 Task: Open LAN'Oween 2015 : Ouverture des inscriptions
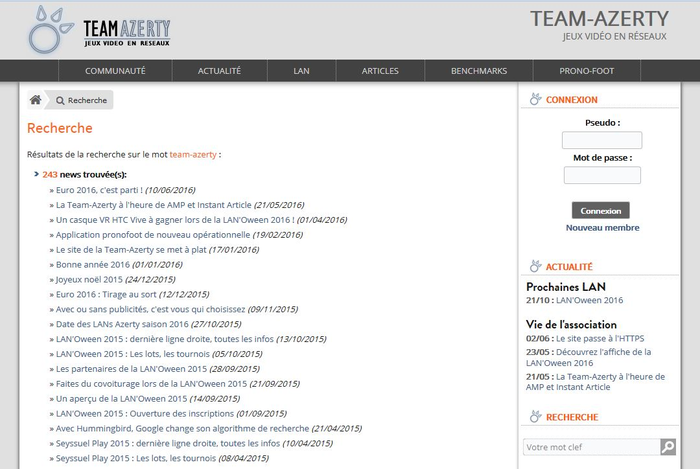tap(145, 414)
